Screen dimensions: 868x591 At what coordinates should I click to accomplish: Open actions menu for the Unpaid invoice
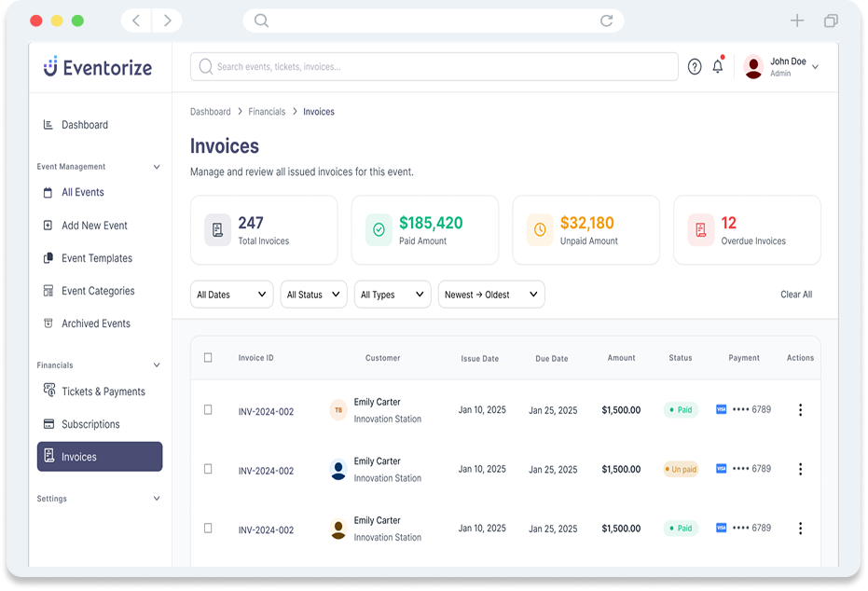[800, 469]
